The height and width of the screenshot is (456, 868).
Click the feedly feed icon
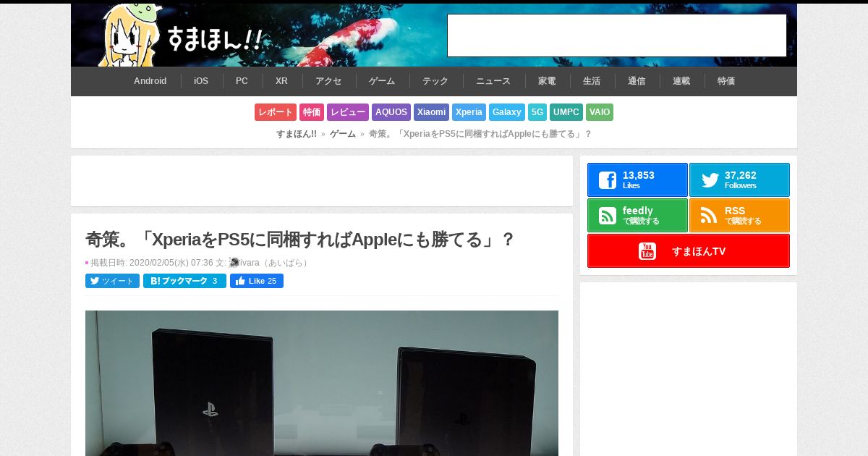pyautogui.click(x=608, y=216)
